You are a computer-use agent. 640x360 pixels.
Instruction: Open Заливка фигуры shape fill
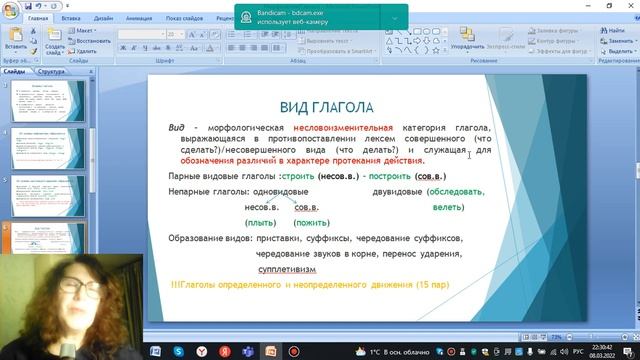click(554, 31)
